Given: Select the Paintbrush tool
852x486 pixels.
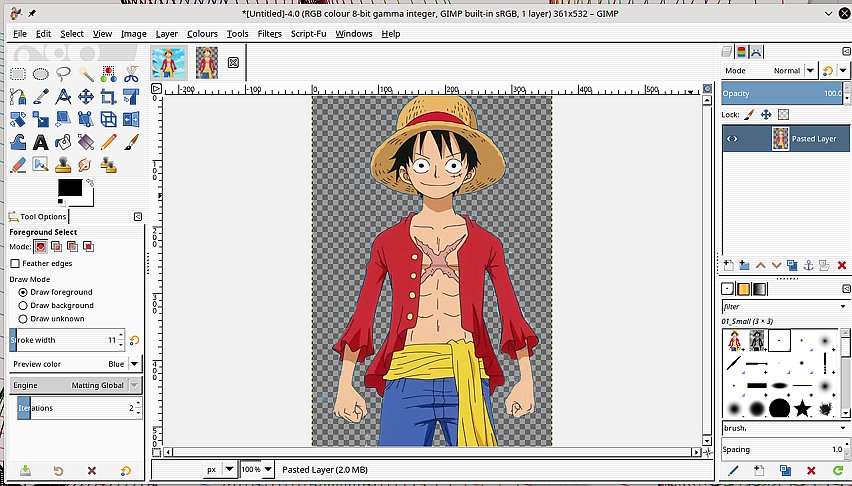Looking at the screenshot, I should tap(131, 142).
